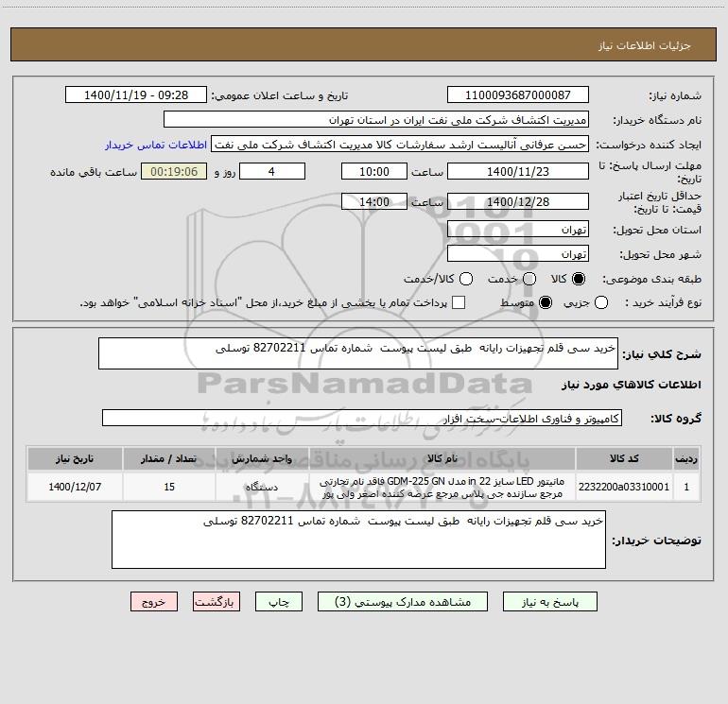Choose the متوسط purchase type radio

pyautogui.click(x=546, y=302)
